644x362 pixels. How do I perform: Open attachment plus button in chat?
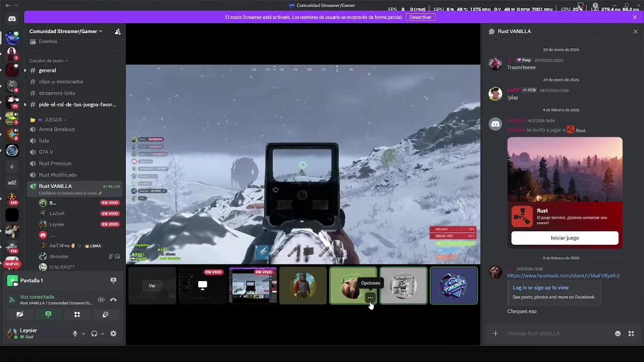click(x=495, y=333)
